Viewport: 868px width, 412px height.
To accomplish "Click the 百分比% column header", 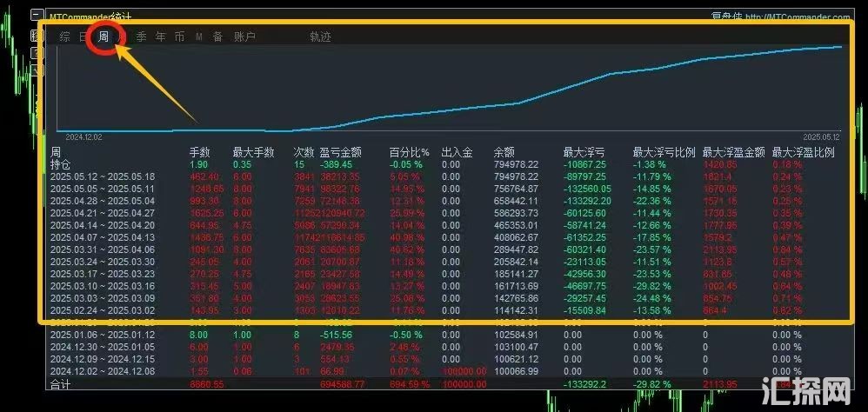I will coord(409,153).
